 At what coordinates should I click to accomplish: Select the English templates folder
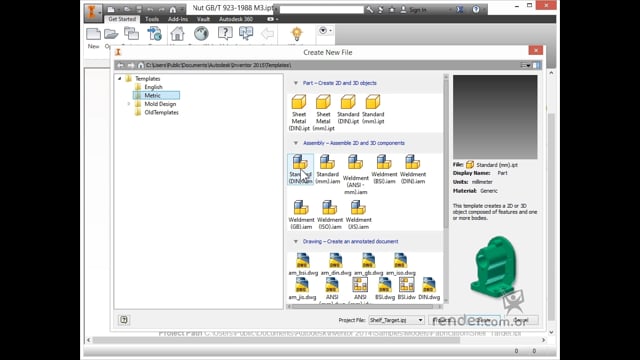(x=153, y=87)
